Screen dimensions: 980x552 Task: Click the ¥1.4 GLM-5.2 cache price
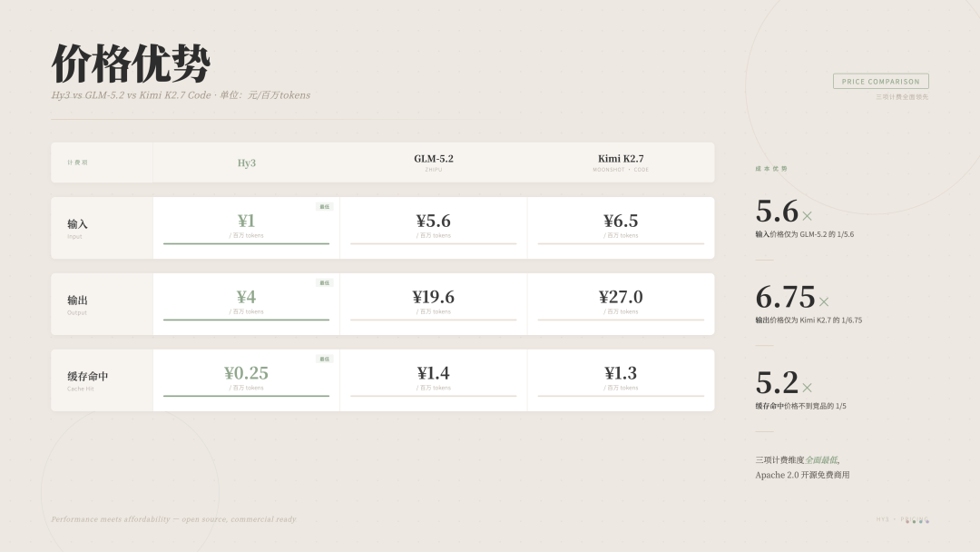pos(433,373)
